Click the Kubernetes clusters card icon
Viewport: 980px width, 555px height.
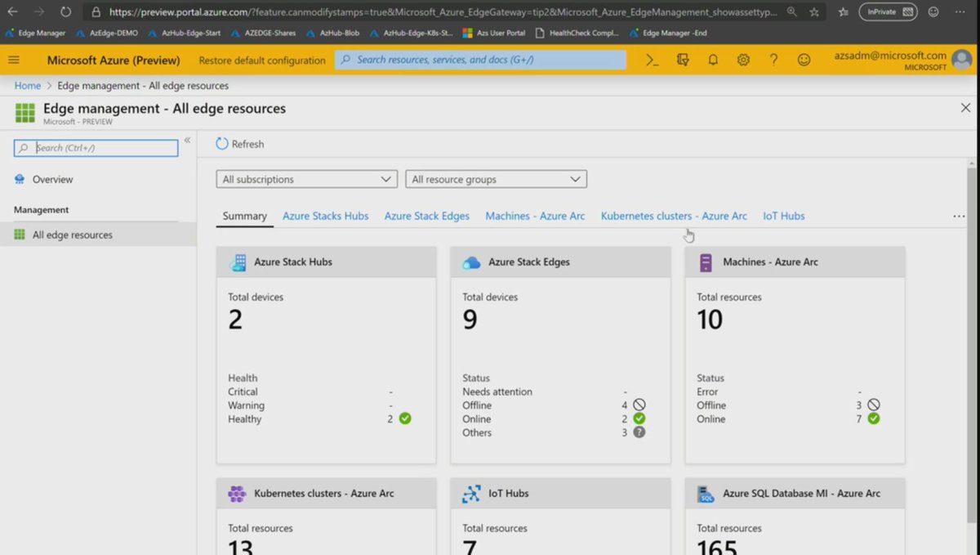coord(237,494)
